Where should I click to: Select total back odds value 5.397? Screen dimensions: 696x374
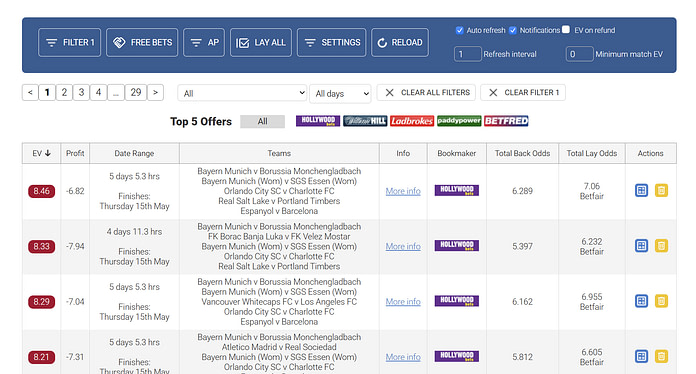522,246
